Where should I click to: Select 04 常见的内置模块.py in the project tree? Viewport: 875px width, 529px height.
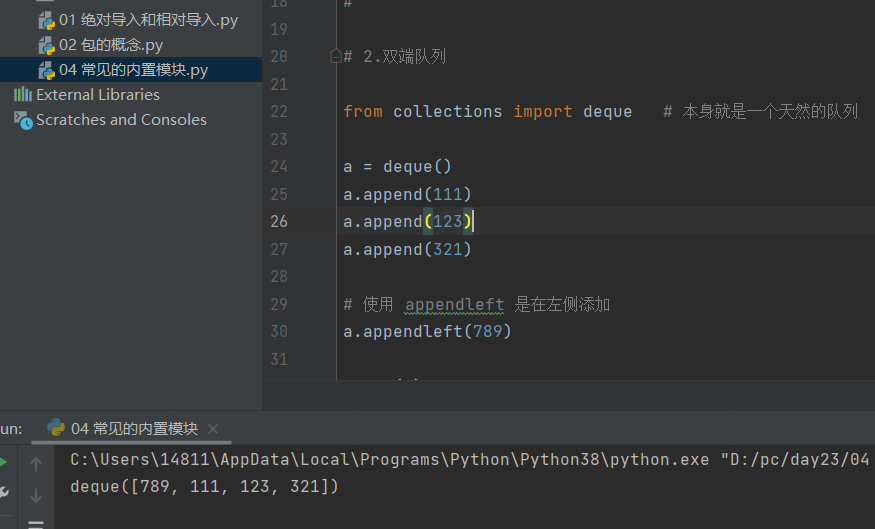point(133,70)
